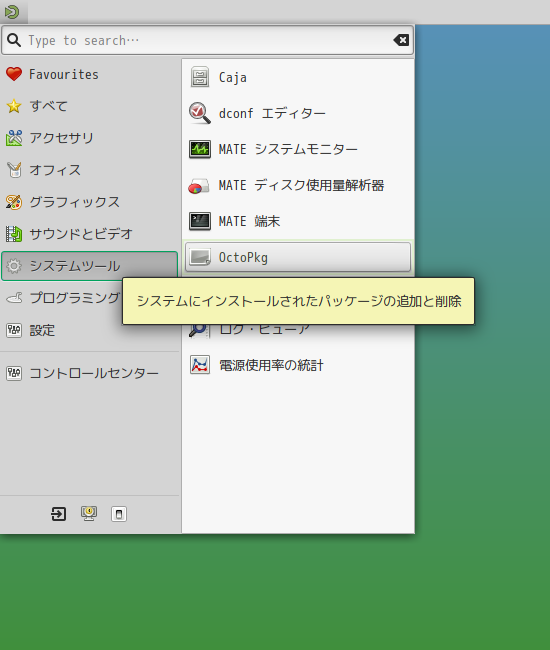The height and width of the screenshot is (650, 550).
Task: Open コントロールセンター
Action: 90,373
